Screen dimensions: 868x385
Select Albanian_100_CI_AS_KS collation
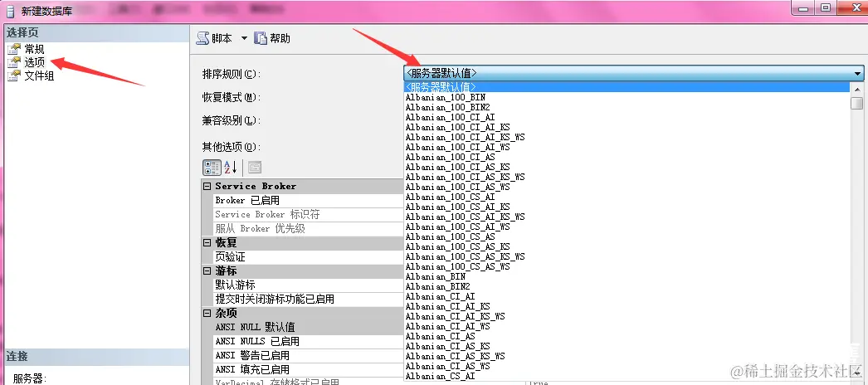point(627,167)
